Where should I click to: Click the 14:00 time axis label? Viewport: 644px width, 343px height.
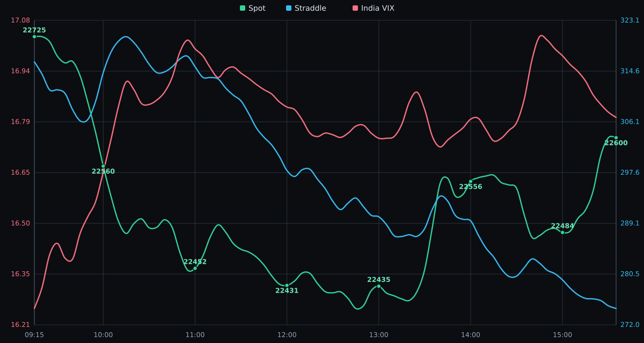[x=471, y=335]
